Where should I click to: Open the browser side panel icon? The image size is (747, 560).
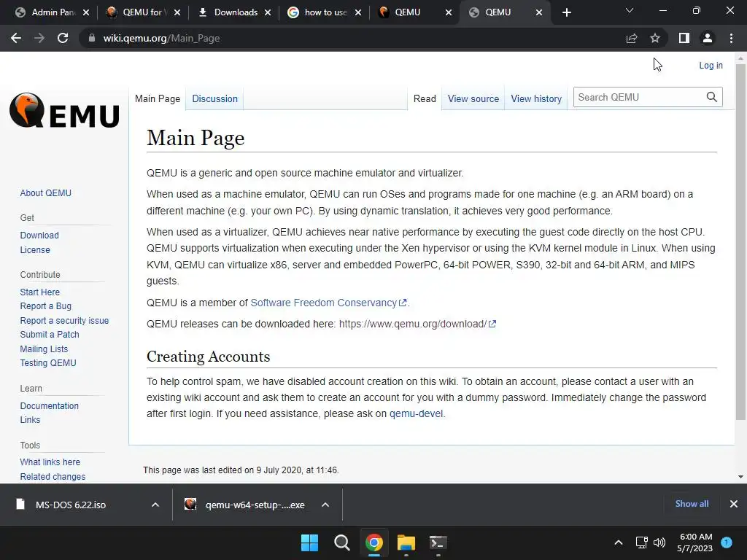(684, 38)
